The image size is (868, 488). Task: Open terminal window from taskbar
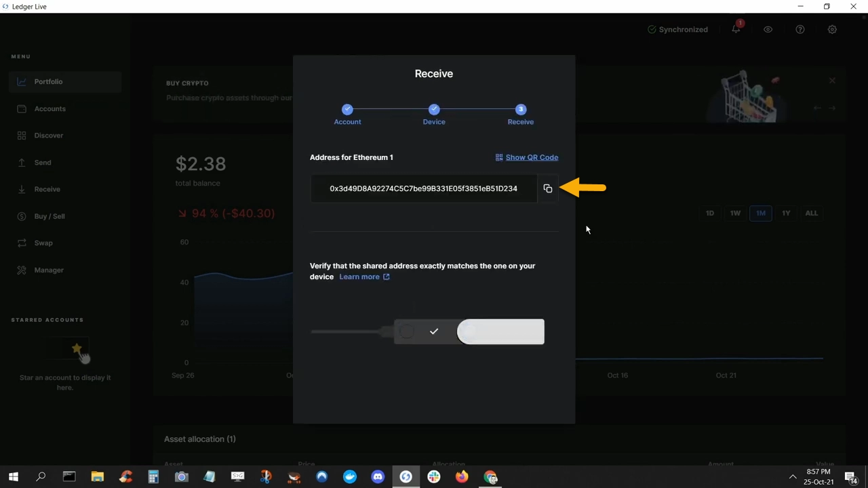coord(69,476)
